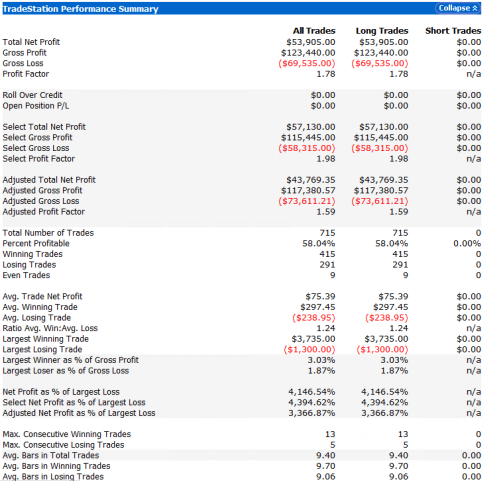The image size is (494, 481).
Task: Click the Gross Profit row label
Action: click(x=24, y=53)
